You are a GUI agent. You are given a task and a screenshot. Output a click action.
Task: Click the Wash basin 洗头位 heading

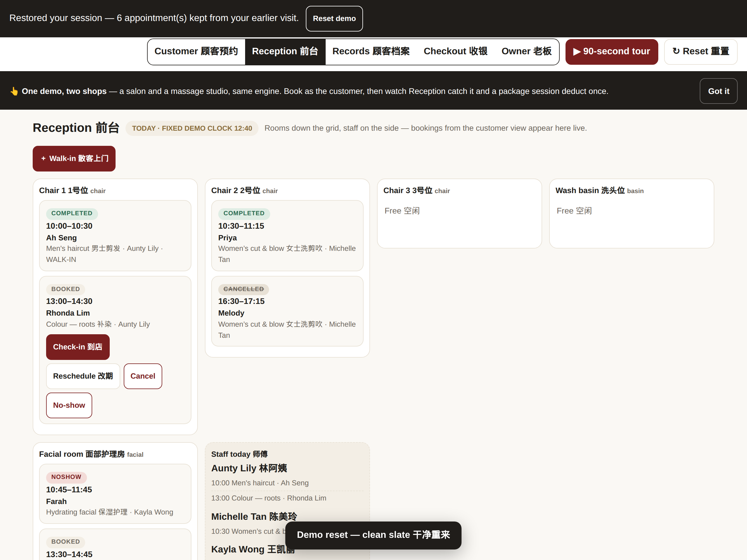599,191
